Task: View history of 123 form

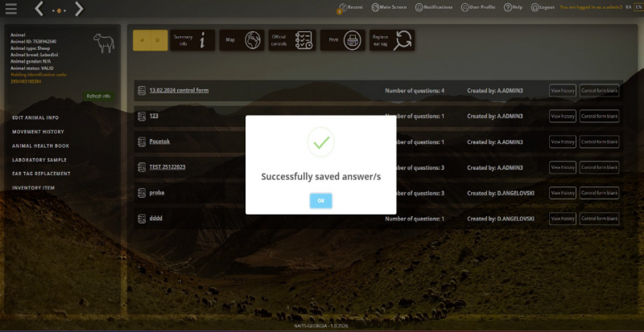Action: pos(562,116)
